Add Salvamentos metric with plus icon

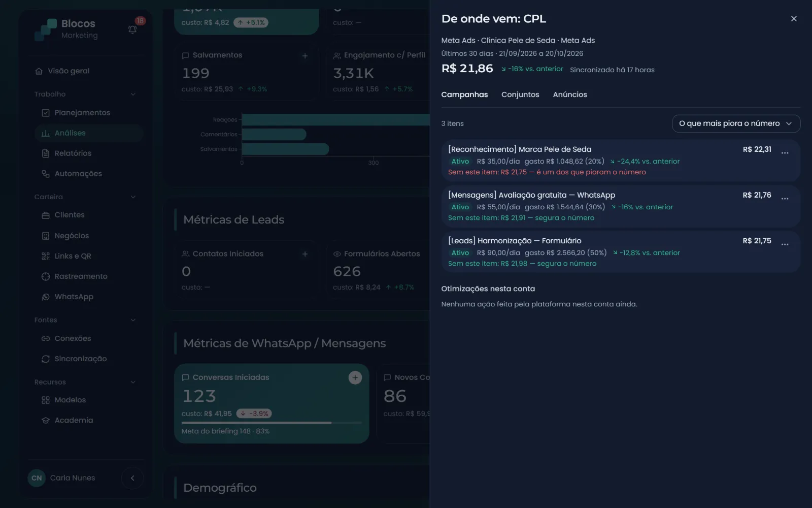click(305, 56)
